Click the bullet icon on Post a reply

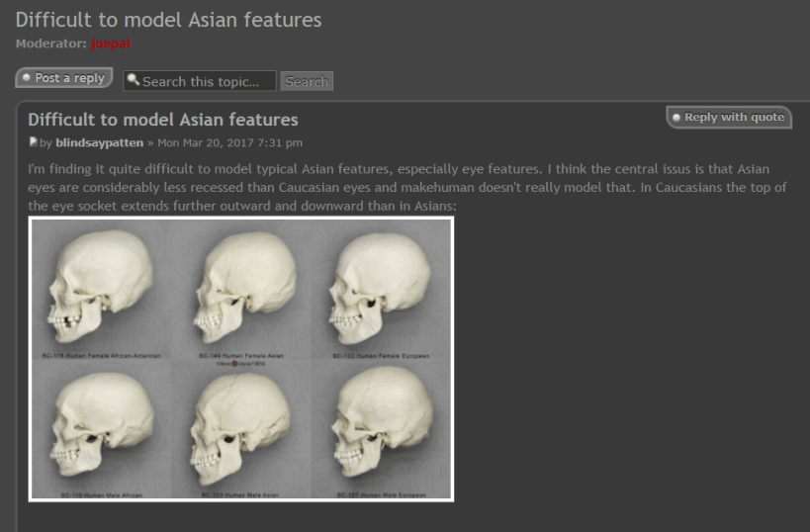[27, 78]
